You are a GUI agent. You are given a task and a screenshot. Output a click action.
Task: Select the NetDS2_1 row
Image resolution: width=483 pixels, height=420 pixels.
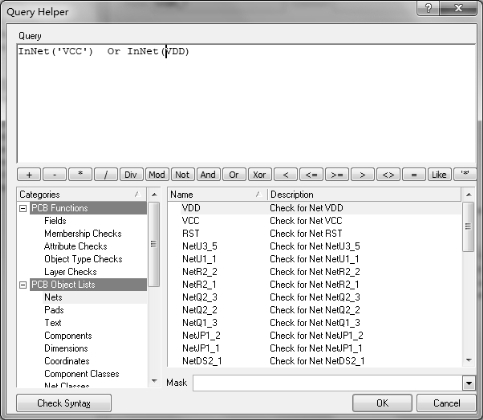tap(314, 361)
